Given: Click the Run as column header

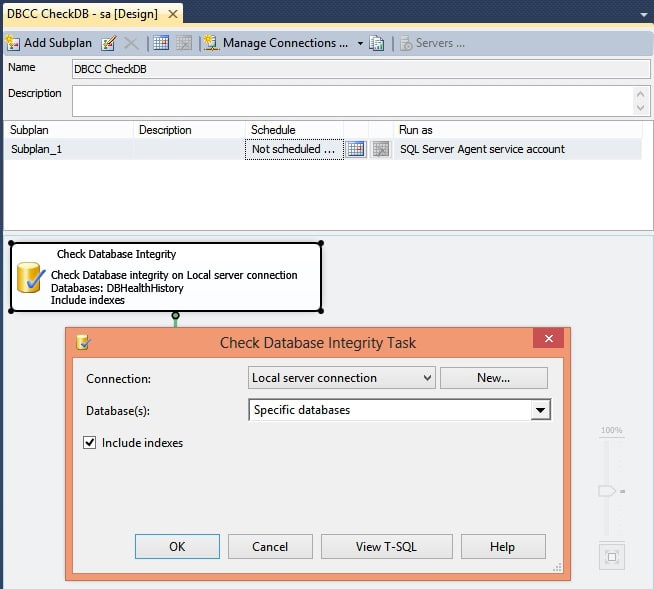Looking at the screenshot, I should [x=517, y=130].
